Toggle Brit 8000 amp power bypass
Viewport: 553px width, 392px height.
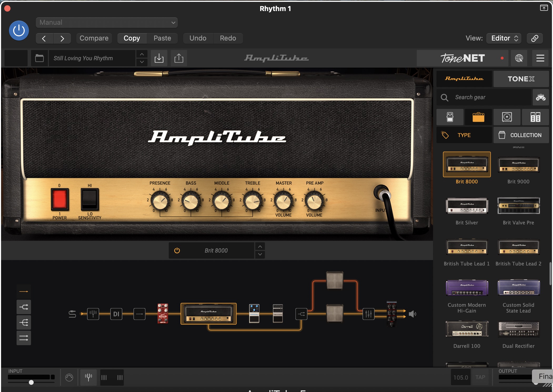(x=177, y=250)
